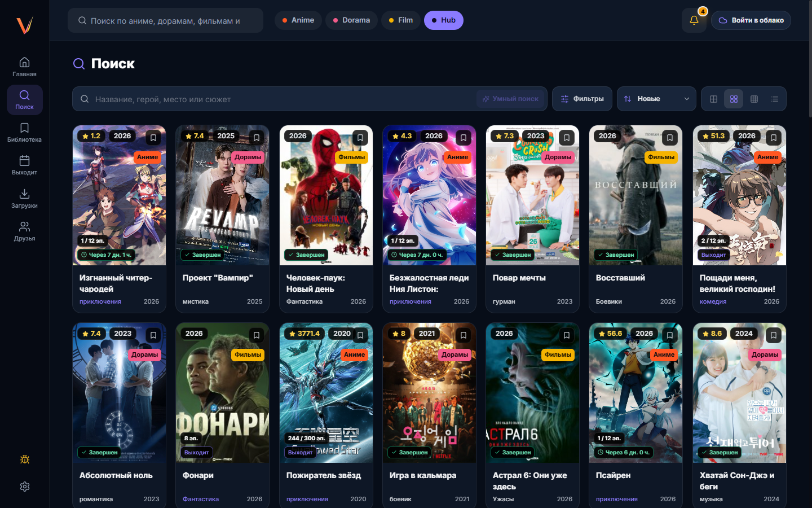Open Фонари poster

(x=222, y=393)
